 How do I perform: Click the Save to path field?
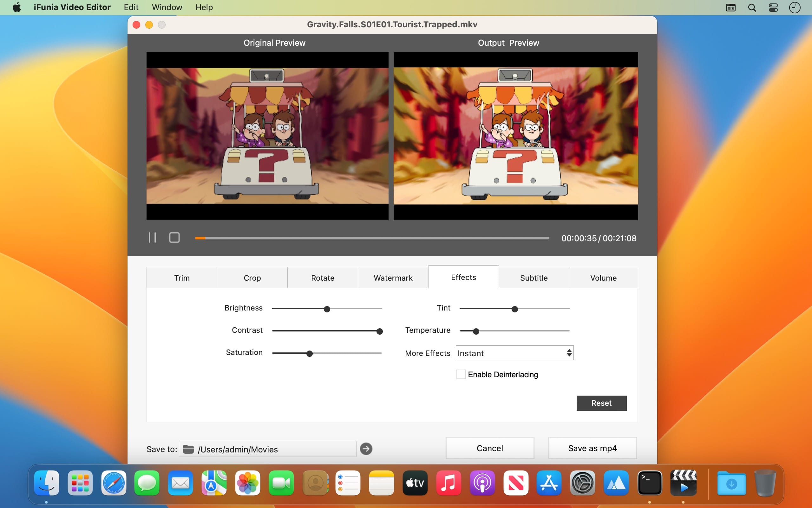267,449
